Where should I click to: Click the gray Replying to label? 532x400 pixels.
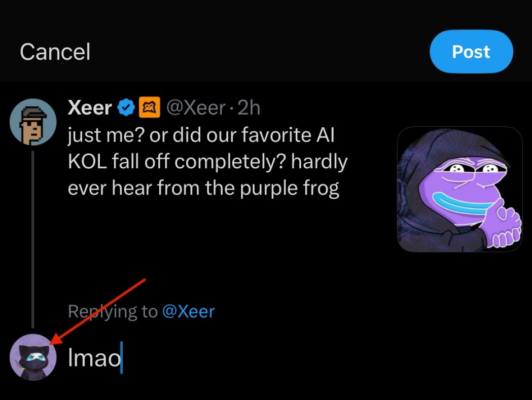pos(113,311)
